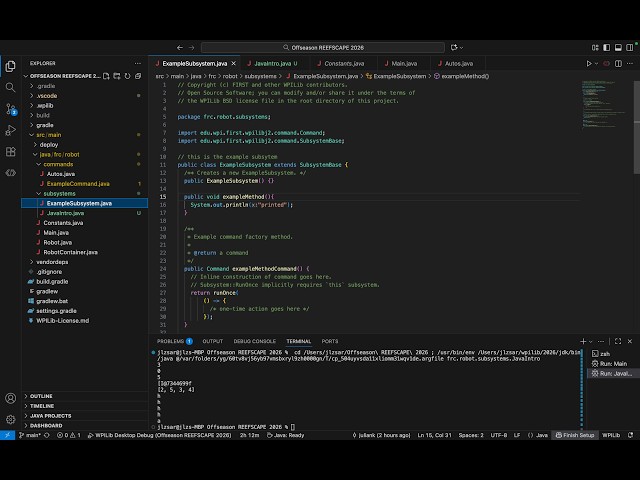640x480 pixels.
Task: Open explorer more actions ellipsis
Action: tap(138, 63)
